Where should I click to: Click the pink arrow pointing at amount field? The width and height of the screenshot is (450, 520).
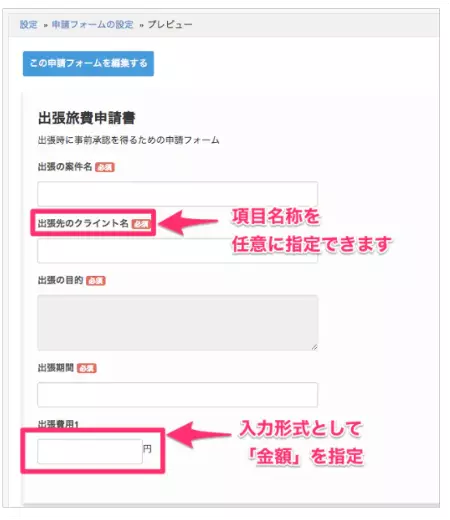pyautogui.click(x=199, y=435)
